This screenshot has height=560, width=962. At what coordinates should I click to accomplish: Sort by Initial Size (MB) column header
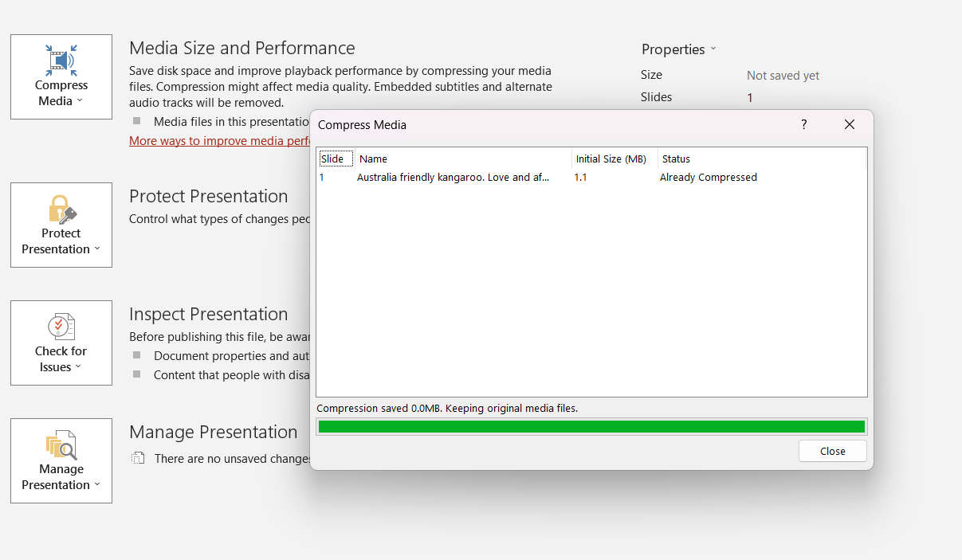tap(615, 159)
